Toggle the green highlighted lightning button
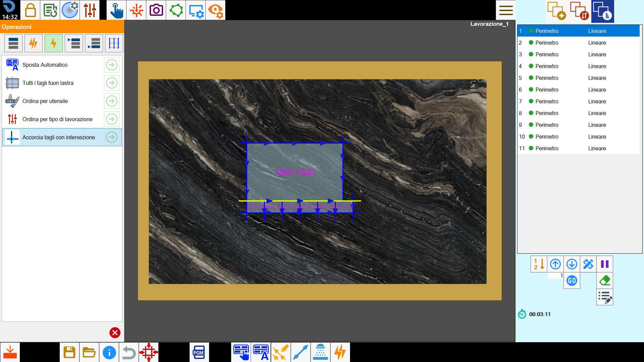 (54, 43)
